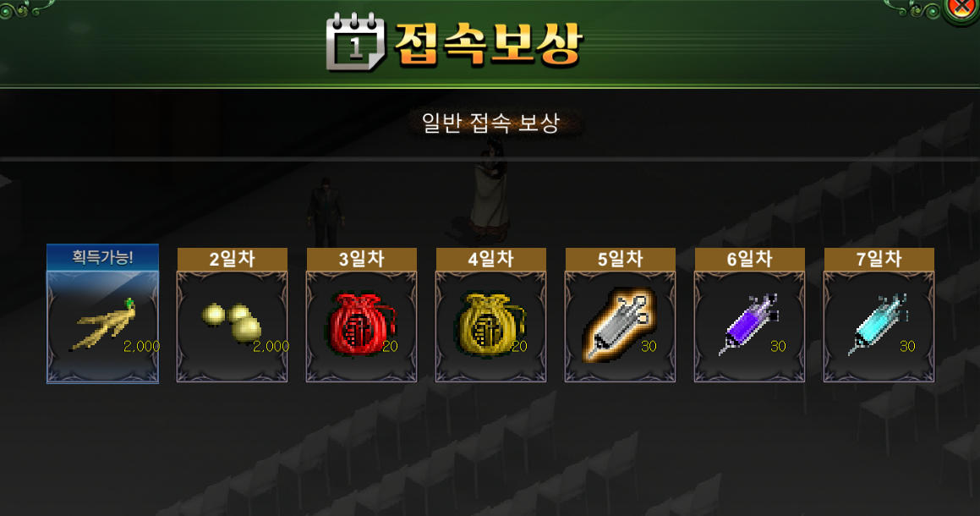980x516 pixels.
Task: Claim the ginseng root reward icon
Action: point(104,325)
